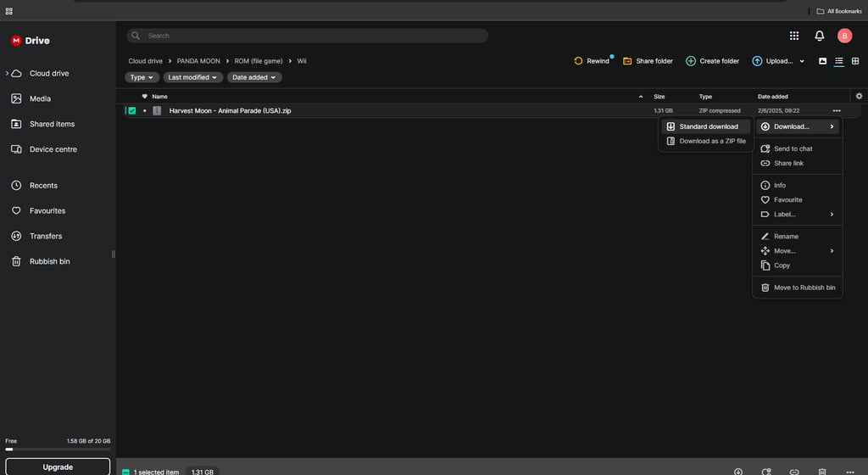Choose Standard download
The height and width of the screenshot is (475, 868).
(706, 126)
